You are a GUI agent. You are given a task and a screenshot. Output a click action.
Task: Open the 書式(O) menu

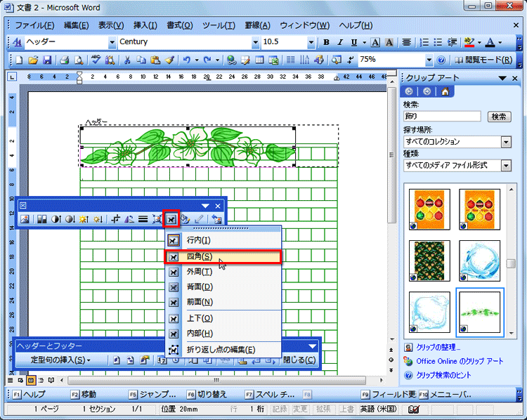[x=179, y=25]
